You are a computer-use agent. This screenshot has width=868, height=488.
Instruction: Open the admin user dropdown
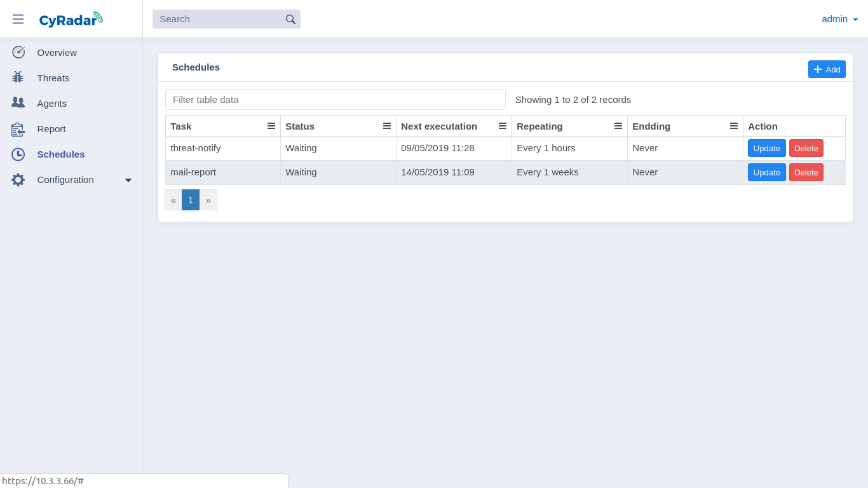tap(839, 19)
